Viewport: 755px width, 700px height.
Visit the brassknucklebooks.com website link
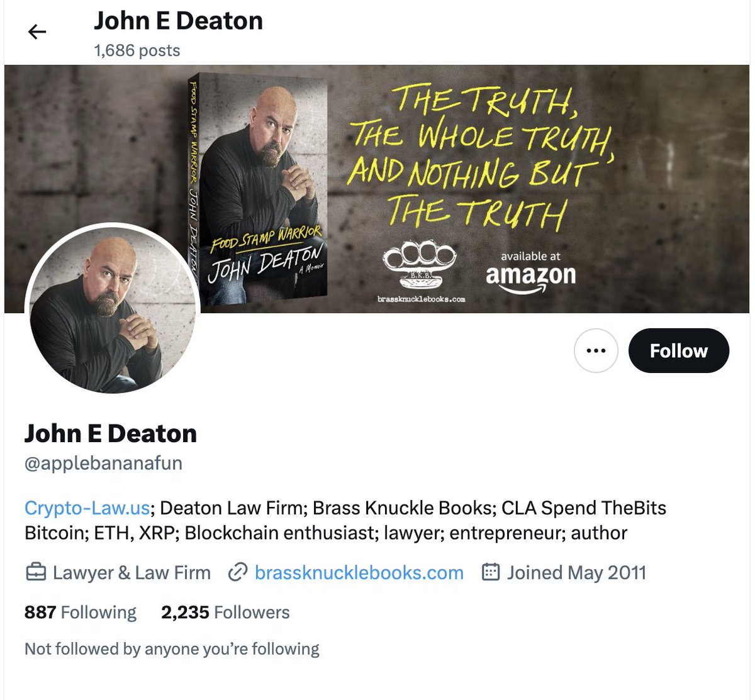click(359, 572)
